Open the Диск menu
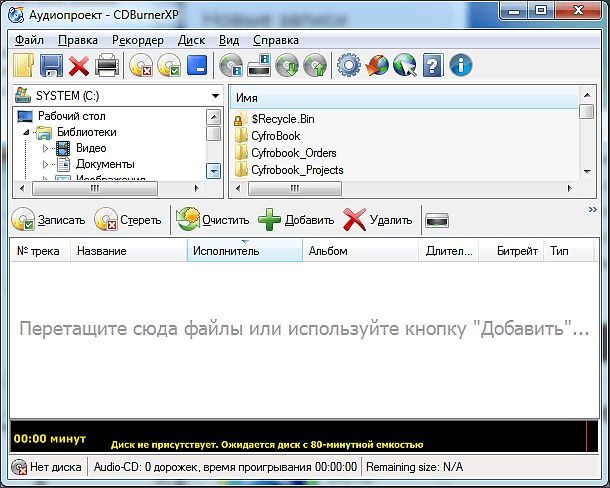 point(191,40)
